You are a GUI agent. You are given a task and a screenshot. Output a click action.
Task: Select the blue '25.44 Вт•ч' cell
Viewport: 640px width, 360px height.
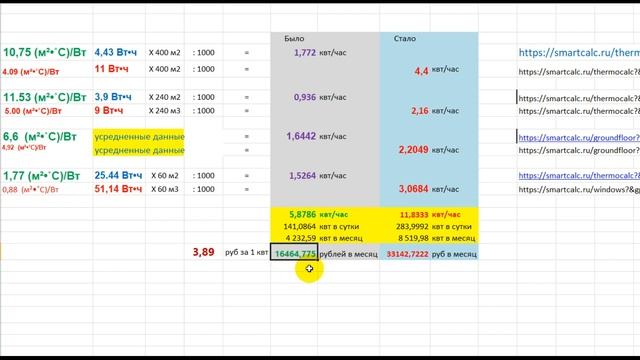[x=118, y=176]
